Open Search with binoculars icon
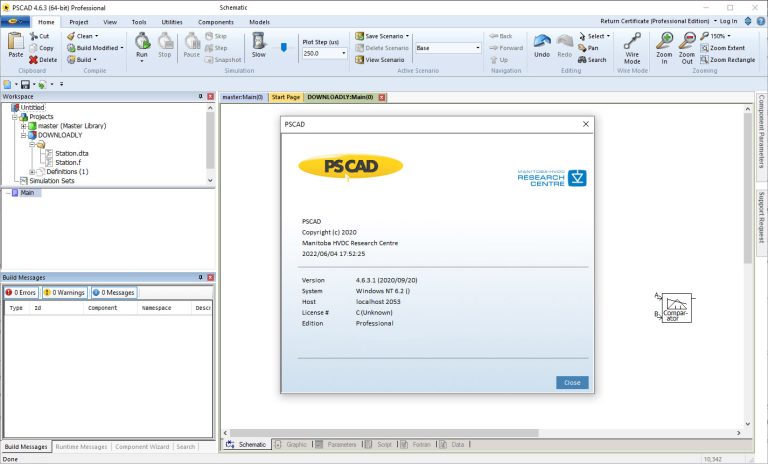This screenshot has width=768, height=464. tap(592, 60)
